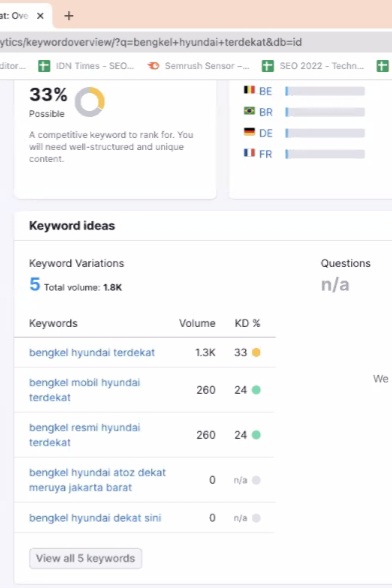Open the Semrush Sensor bookmark
This screenshot has height=588, width=392.
coord(199,66)
